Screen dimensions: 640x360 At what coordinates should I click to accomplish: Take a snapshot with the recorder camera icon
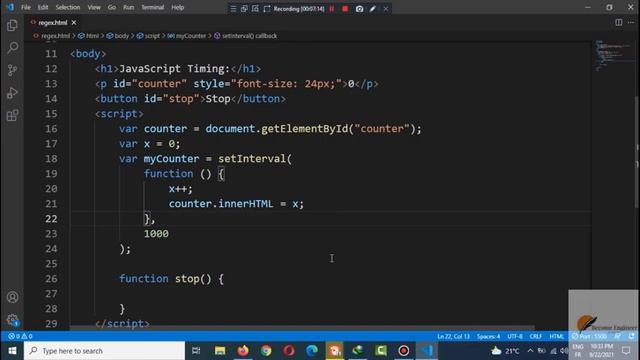[359, 9]
